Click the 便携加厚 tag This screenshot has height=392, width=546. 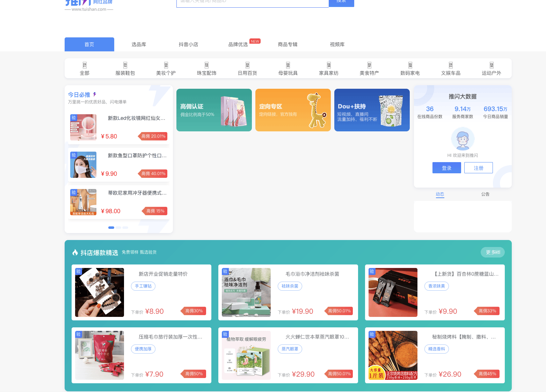click(x=143, y=349)
